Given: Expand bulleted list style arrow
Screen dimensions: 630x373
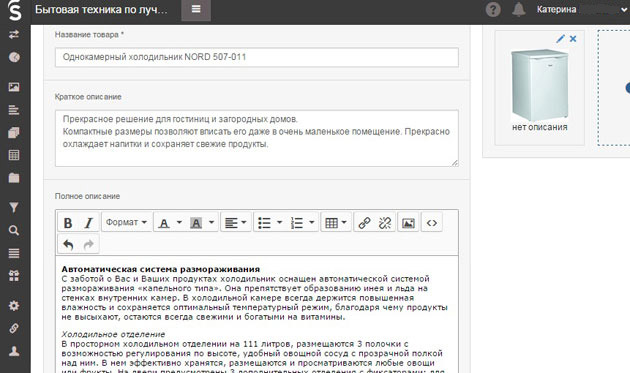Looking at the screenshot, I should [280, 222].
